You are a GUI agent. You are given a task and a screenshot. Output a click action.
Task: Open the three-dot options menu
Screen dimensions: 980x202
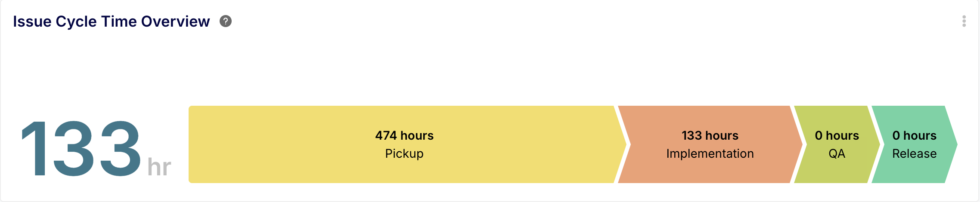point(964,21)
